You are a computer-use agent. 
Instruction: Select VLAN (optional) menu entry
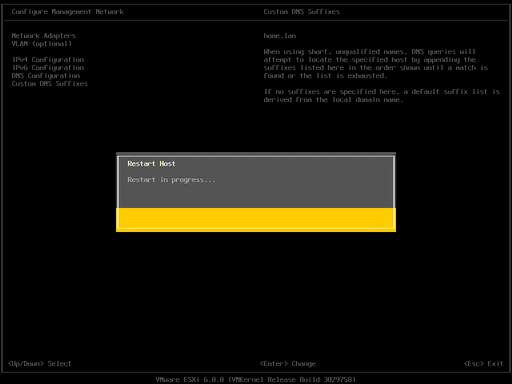pyautogui.click(x=42, y=44)
